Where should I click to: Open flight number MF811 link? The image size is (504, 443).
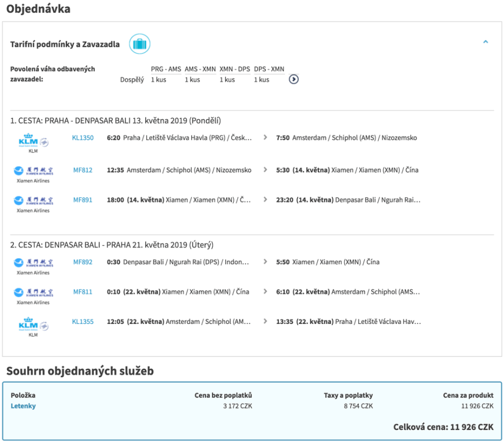click(x=83, y=292)
